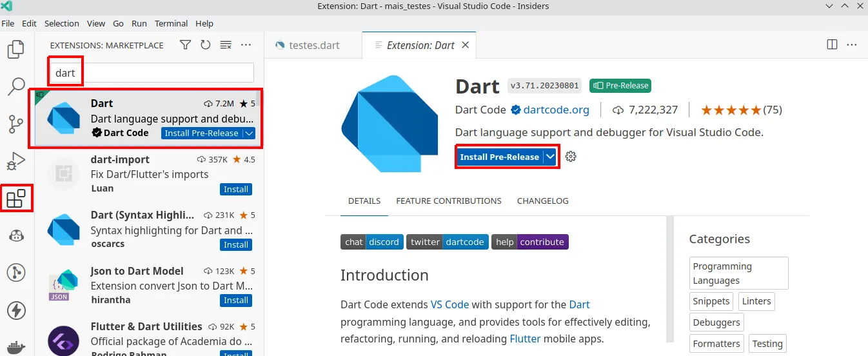Screen dimensions: 868x356
Task: Clear extensions search results icon
Action: tap(226, 45)
